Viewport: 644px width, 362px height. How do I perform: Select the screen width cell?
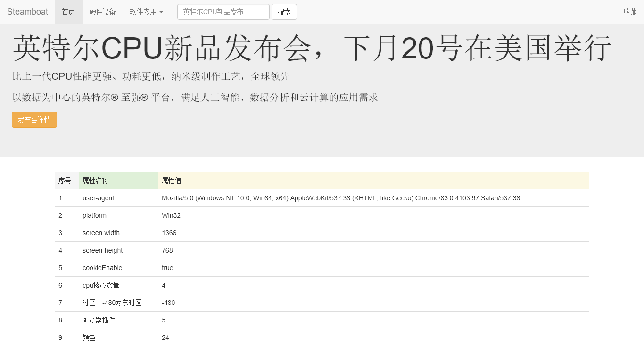(118, 233)
